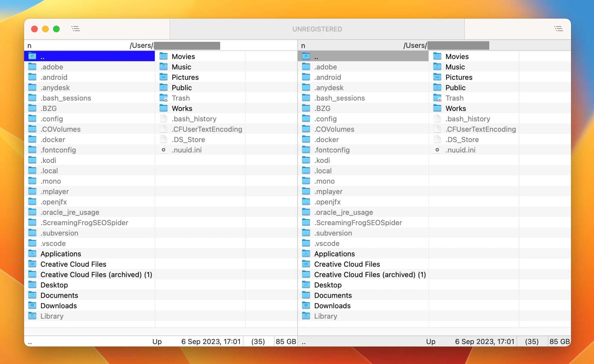Click the Up button in the left status bar

(157, 342)
